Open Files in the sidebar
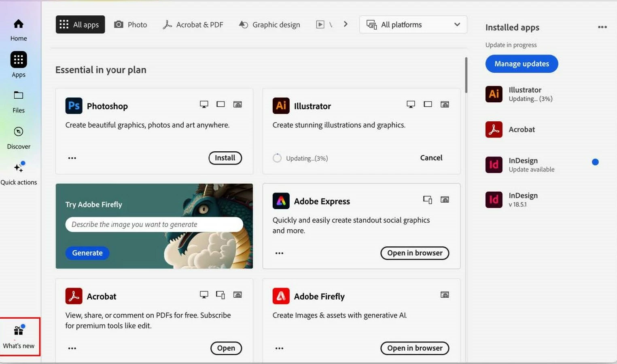The width and height of the screenshot is (617, 364). pyautogui.click(x=19, y=102)
